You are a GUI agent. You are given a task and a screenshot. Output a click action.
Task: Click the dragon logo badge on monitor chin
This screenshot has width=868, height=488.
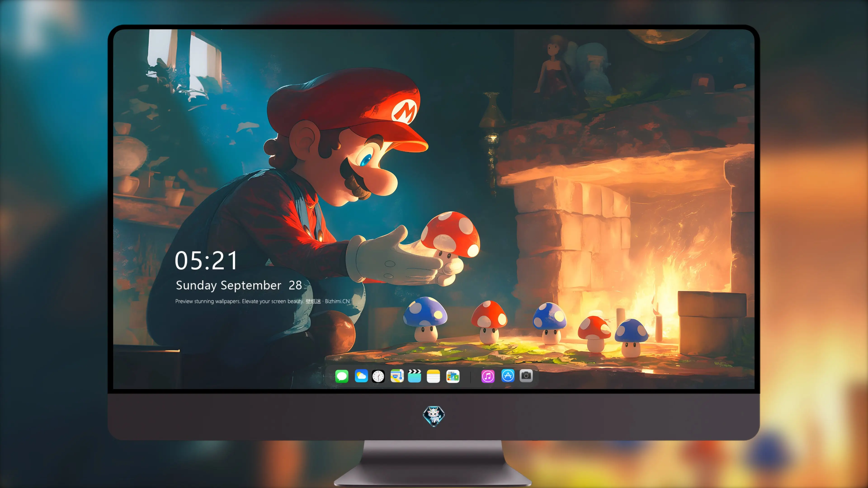434,416
